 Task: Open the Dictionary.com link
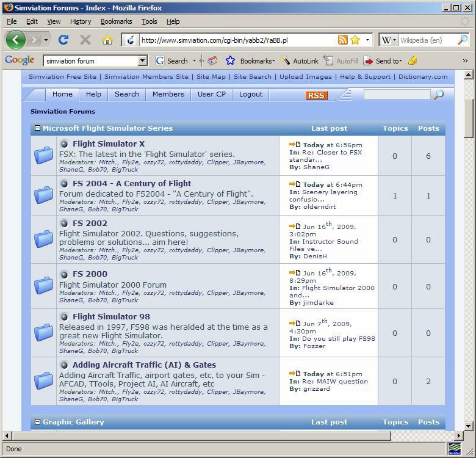[x=423, y=76]
